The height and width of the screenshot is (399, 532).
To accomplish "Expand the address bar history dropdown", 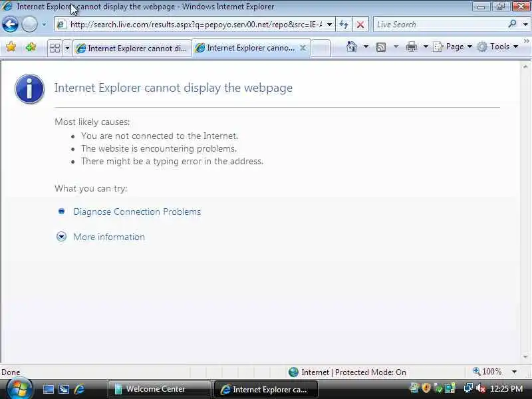I will tap(329, 25).
